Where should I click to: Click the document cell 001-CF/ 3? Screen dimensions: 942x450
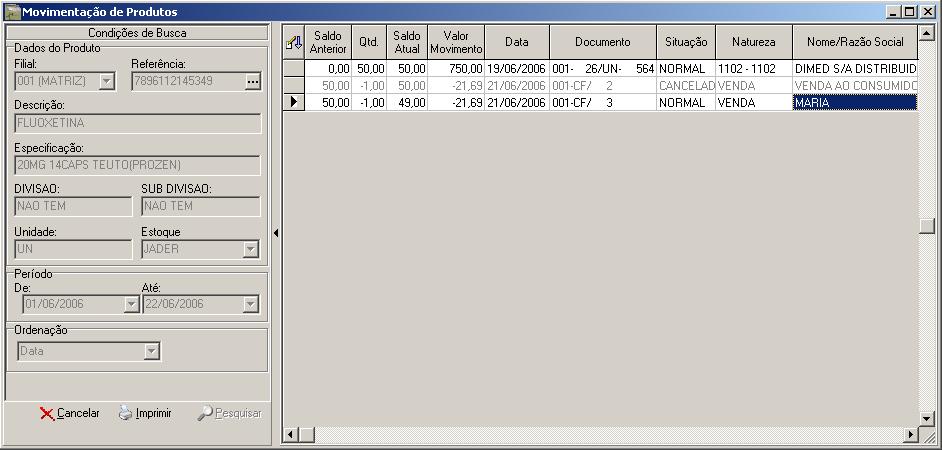(603, 102)
